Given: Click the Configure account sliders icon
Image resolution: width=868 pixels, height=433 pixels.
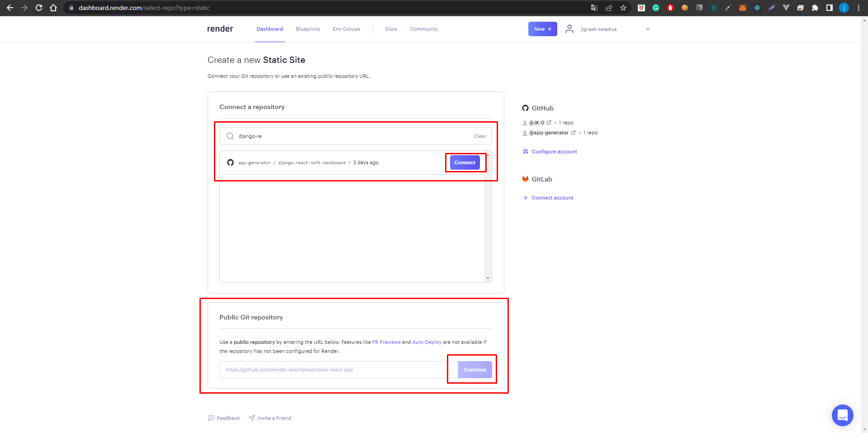Looking at the screenshot, I should tap(525, 151).
